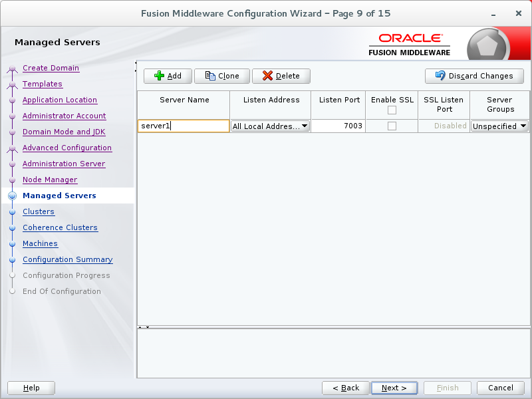Minimize the Configuration Wizard window

pos(493,14)
